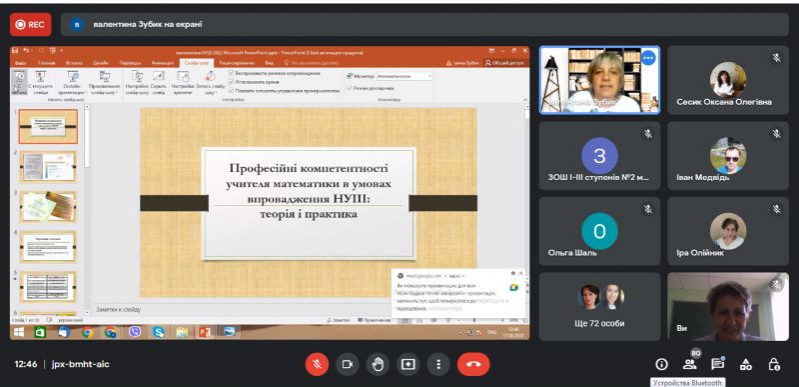Image resolution: width=799 pixels, height=387 pixels.
Task: Open the three-dot more options menu
Action: coord(438,364)
